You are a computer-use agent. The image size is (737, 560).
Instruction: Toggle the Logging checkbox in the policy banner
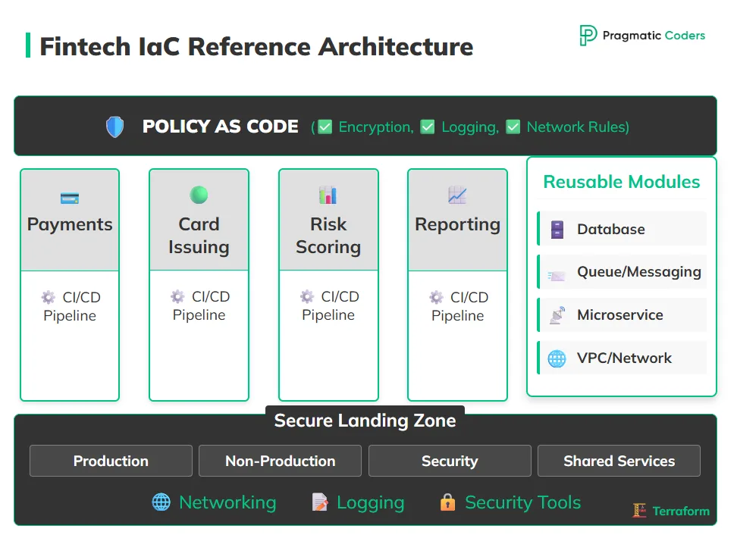428,126
